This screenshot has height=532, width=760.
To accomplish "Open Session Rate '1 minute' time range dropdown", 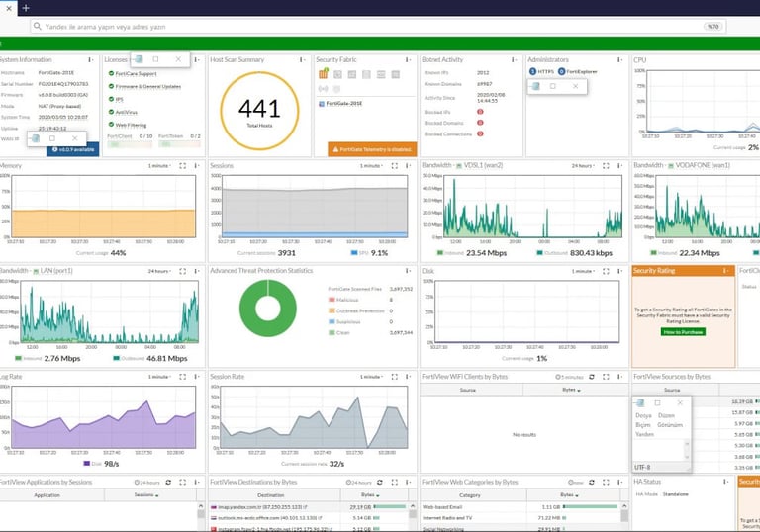I will click(x=371, y=377).
